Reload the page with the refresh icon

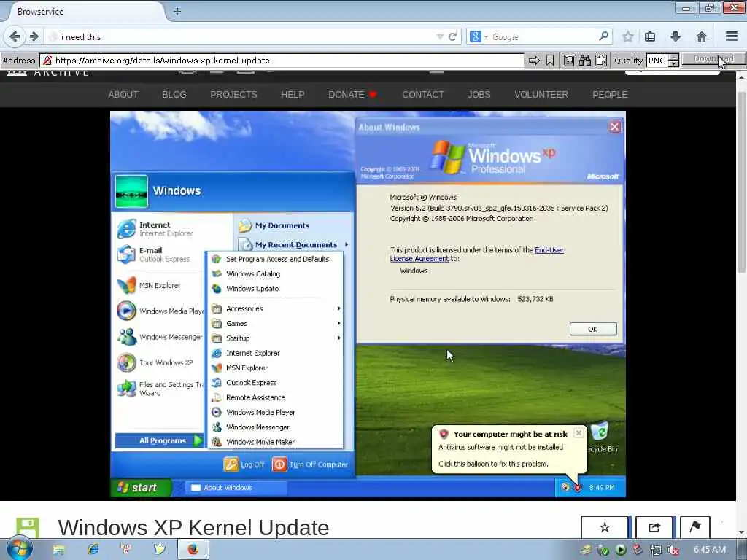point(452,36)
